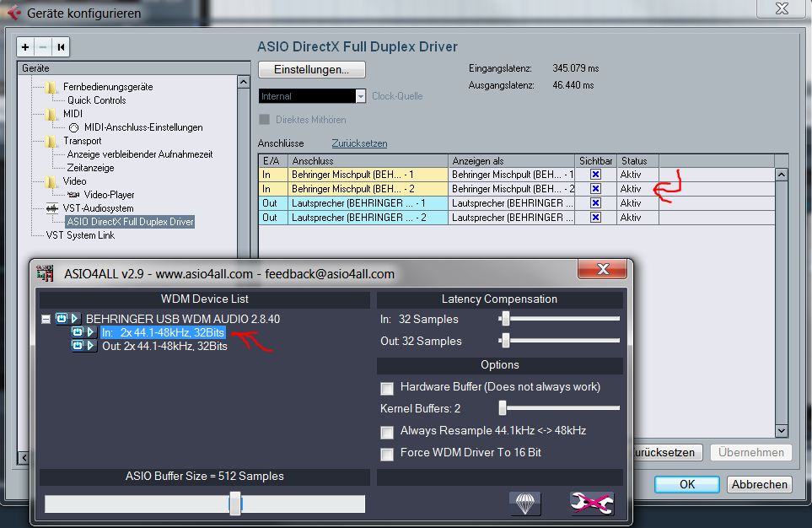Screen dimensions: 812x528
Task: Click the ASIO4ALL application icon in title bar
Action: coord(45,273)
